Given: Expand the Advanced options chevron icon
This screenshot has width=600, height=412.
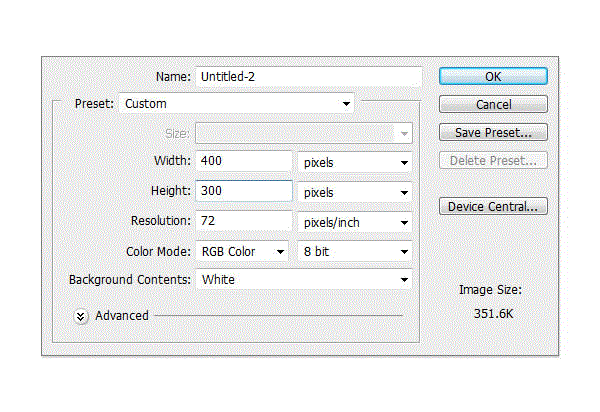Looking at the screenshot, I should tap(81, 316).
